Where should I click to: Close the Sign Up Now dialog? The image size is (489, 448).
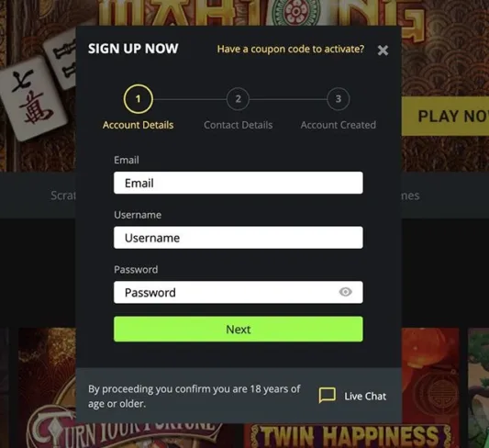click(x=383, y=50)
